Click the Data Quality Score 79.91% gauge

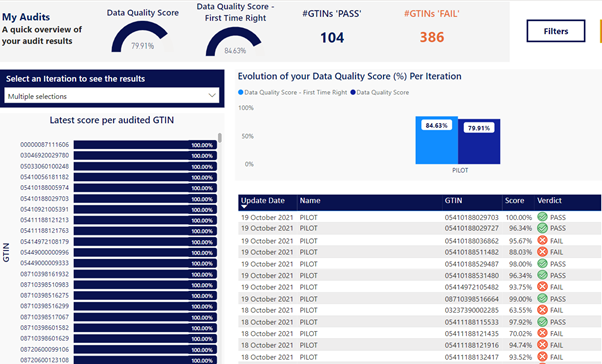tap(142, 37)
